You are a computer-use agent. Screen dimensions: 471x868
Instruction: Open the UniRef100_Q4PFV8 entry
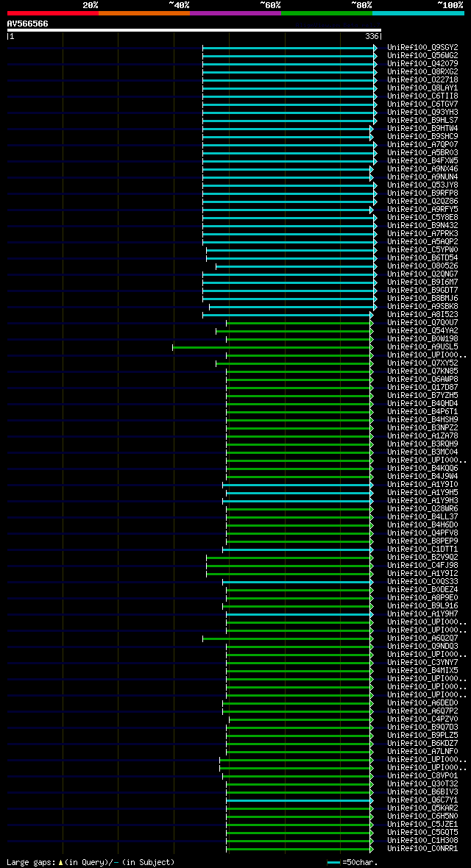(422, 533)
